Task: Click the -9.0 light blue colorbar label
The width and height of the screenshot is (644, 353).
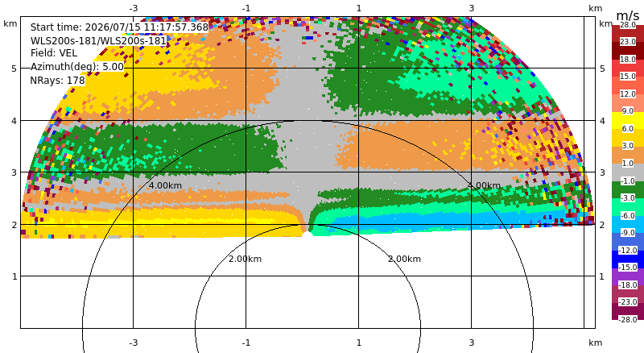Action: [628, 232]
